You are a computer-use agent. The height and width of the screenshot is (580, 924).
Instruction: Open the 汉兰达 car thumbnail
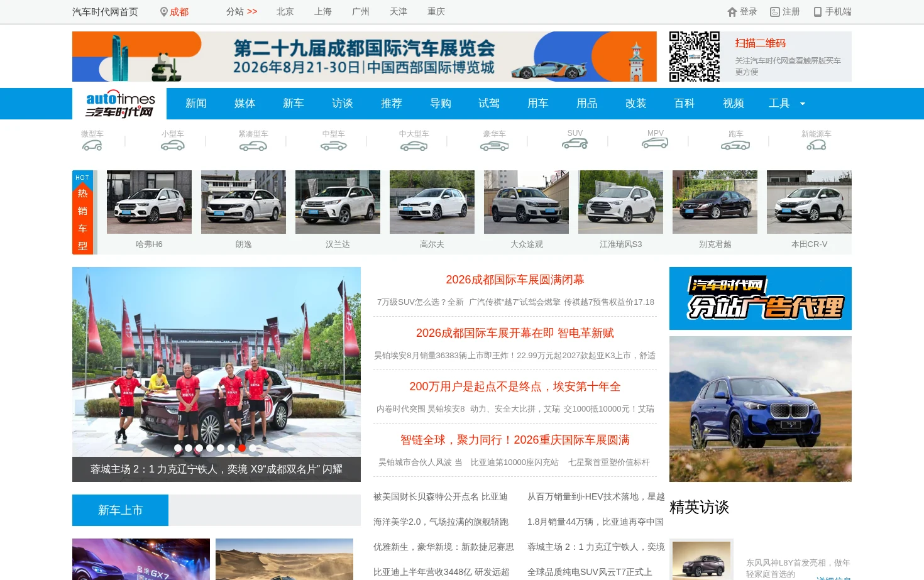pyautogui.click(x=338, y=202)
